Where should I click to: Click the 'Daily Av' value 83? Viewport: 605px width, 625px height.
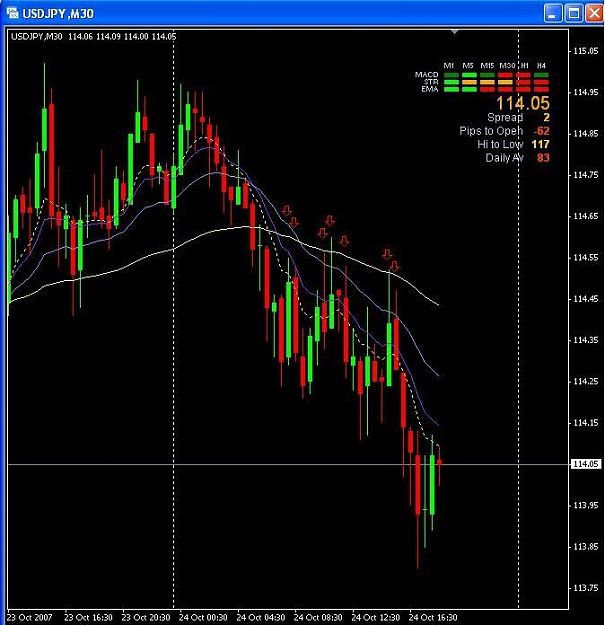543,158
